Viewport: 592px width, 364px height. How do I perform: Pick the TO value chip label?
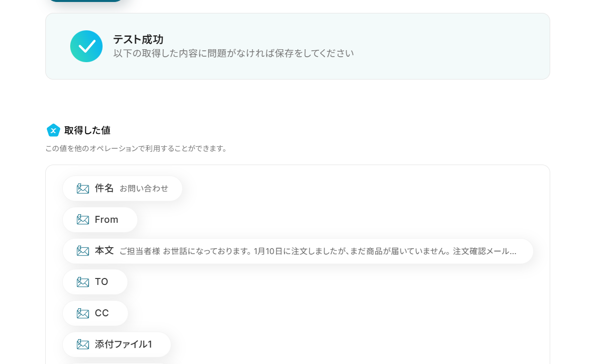[x=102, y=282]
